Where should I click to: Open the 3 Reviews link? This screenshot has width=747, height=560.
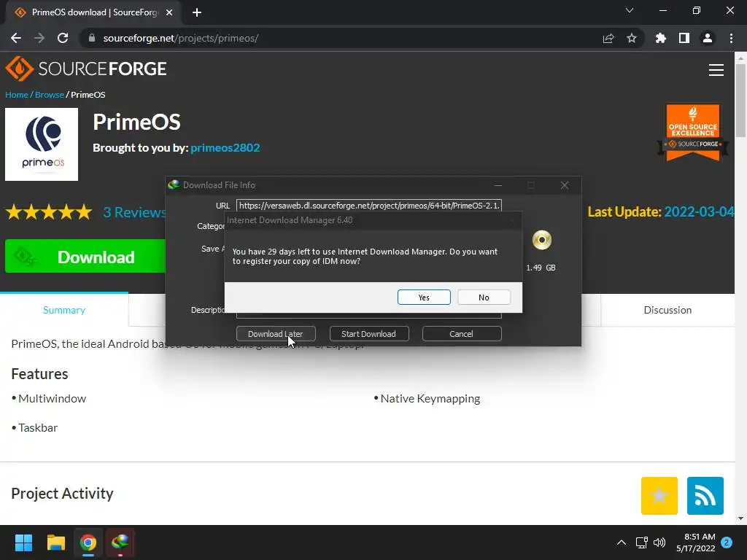point(134,212)
